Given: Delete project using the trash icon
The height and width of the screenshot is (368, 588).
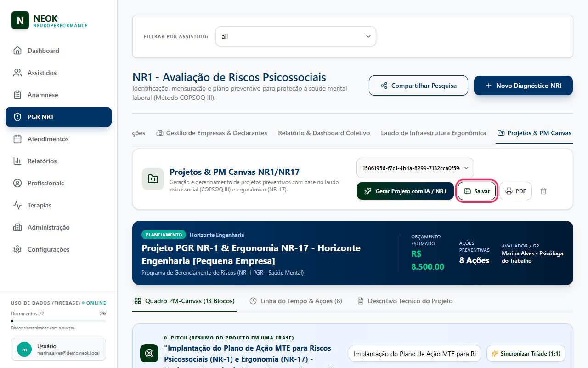Looking at the screenshot, I should click(x=543, y=191).
